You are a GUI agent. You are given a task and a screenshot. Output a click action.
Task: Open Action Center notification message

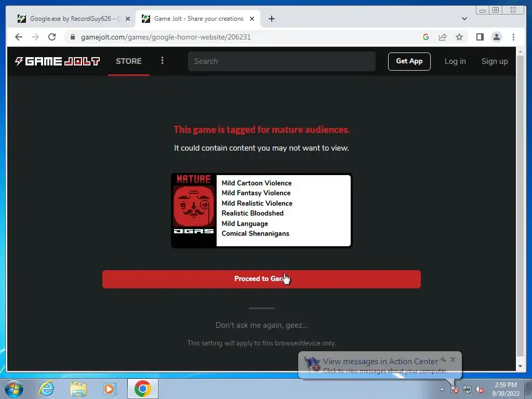380,365
